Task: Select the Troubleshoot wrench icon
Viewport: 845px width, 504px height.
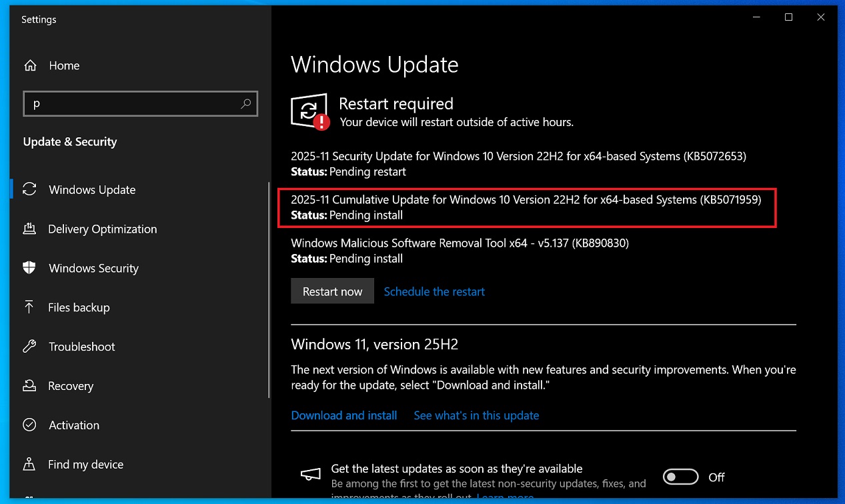Action: tap(29, 347)
